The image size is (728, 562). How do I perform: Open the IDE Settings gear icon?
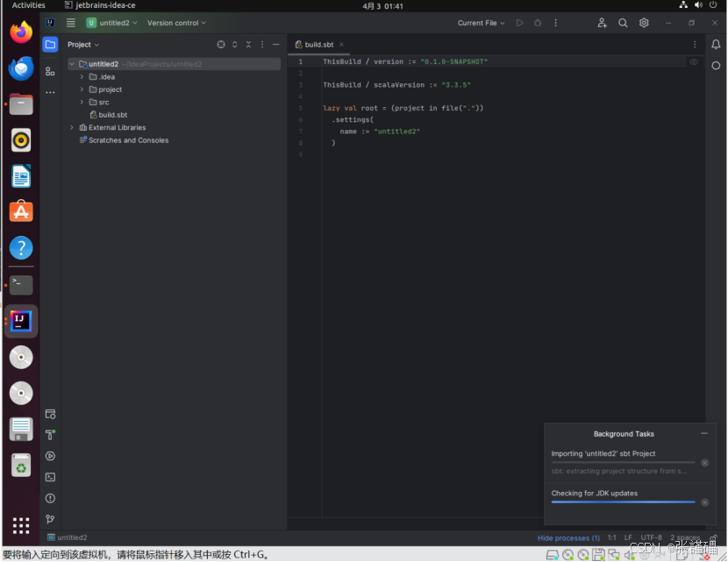pyautogui.click(x=644, y=23)
